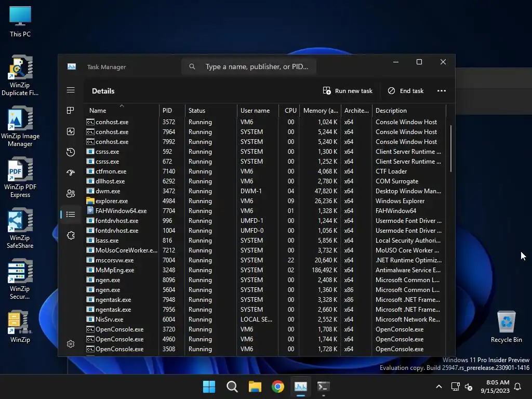Open the Performance page icon in sidebar

[71, 131]
